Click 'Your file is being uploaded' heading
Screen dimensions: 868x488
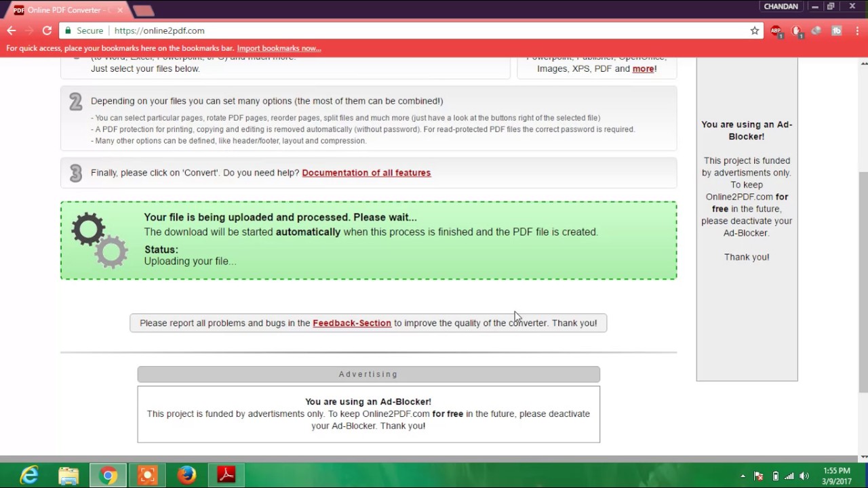[x=280, y=218]
